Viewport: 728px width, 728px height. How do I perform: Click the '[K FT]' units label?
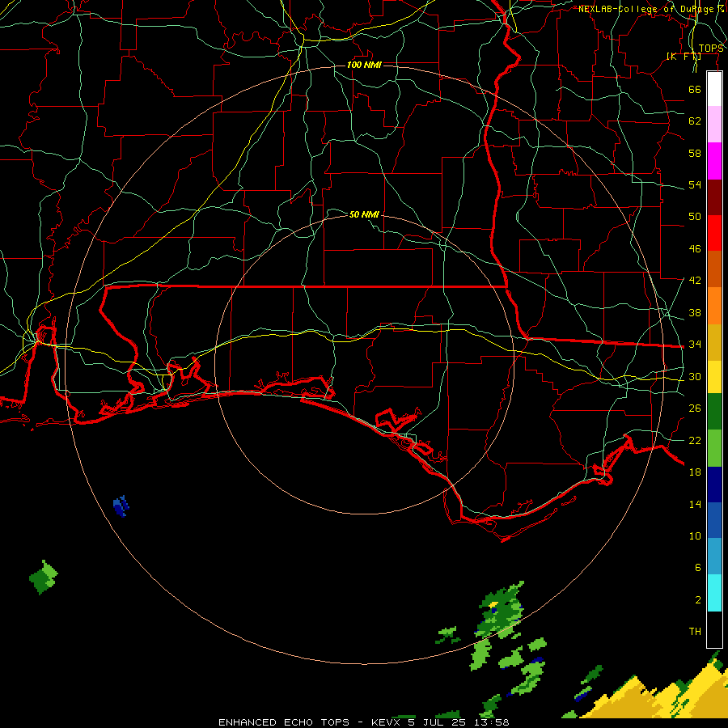pos(684,56)
